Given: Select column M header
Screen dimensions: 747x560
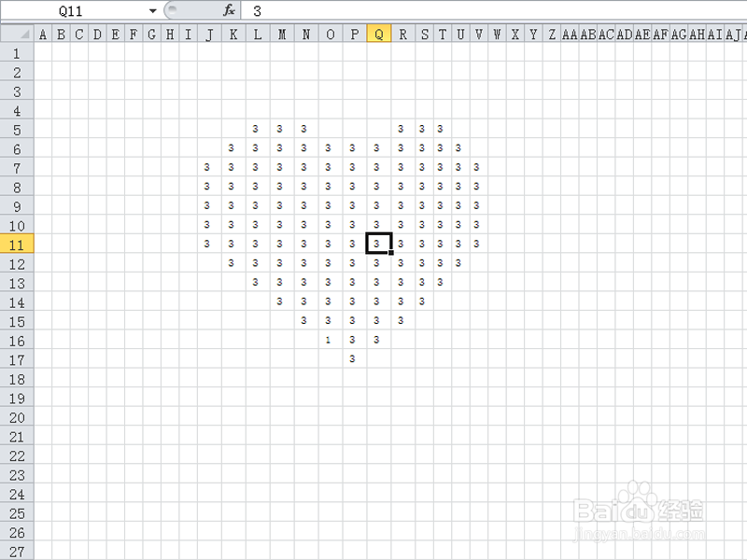Looking at the screenshot, I should click(282, 34).
